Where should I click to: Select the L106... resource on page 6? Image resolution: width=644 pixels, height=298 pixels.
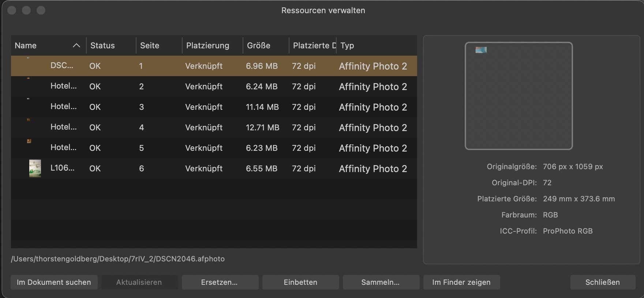tap(214, 168)
